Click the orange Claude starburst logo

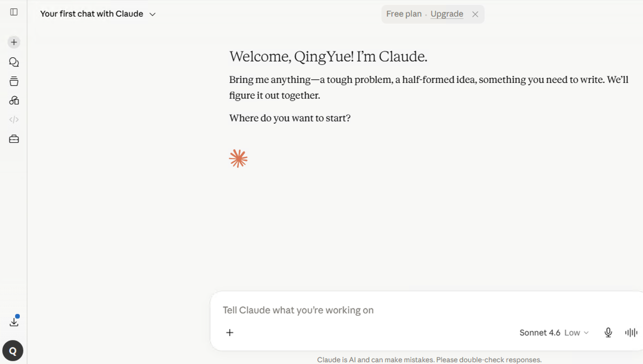coord(238,158)
